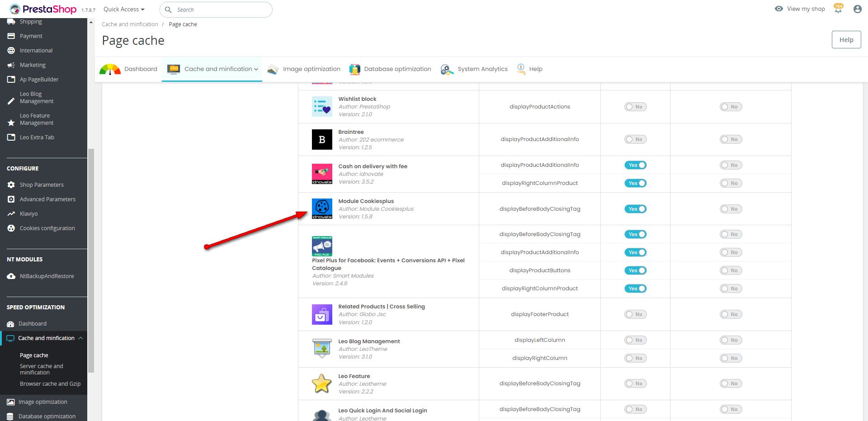Open Browser cache and Gzip in the sidebar
The height and width of the screenshot is (421, 868).
(50, 384)
